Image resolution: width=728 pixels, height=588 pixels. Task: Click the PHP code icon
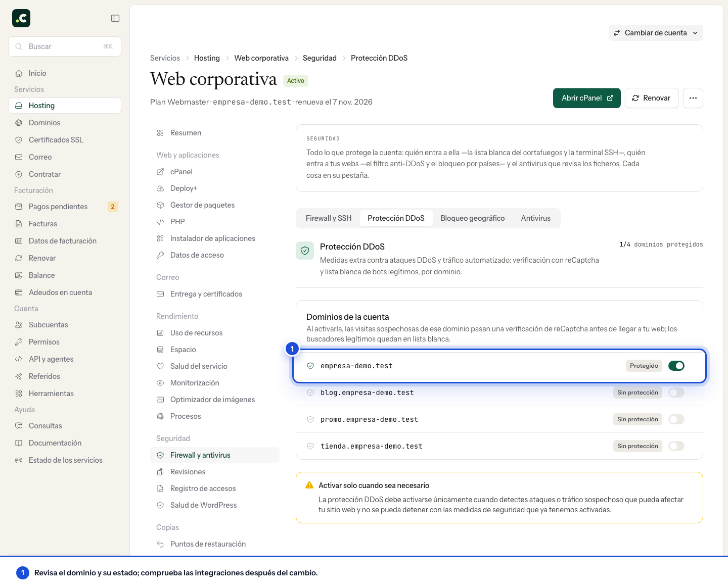160,222
